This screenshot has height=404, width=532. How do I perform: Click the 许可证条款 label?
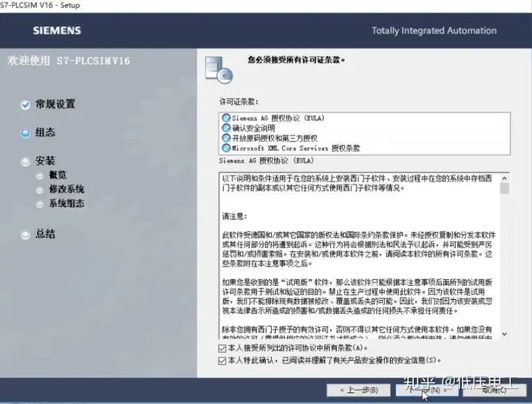pyautogui.click(x=239, y=101)
